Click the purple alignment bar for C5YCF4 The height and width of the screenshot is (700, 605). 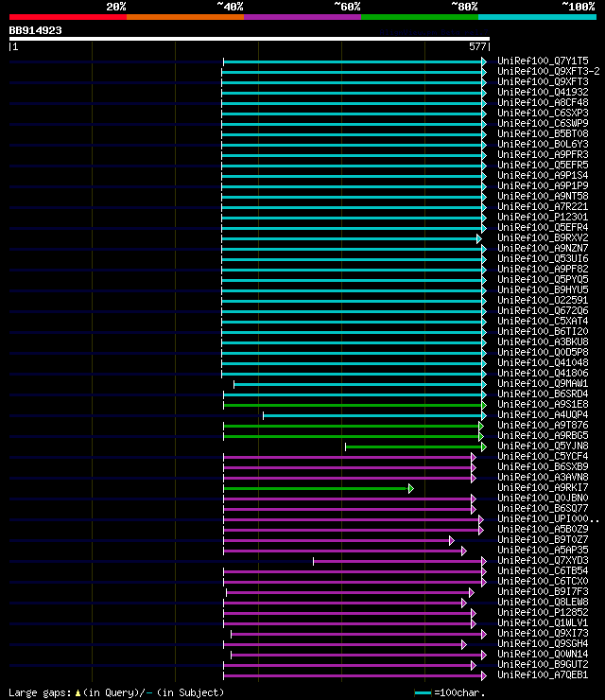point(347,457)
